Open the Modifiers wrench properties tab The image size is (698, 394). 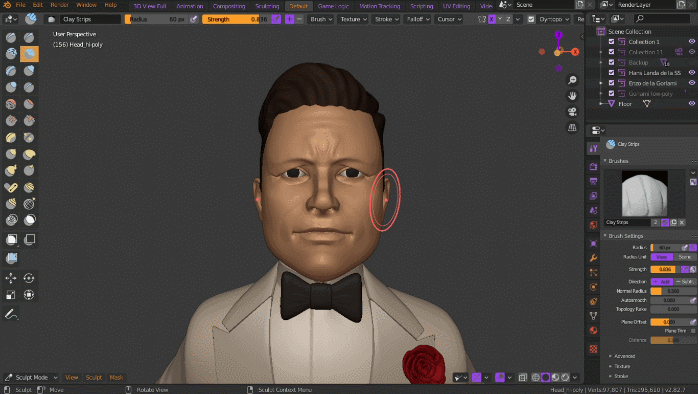[593, 258]
